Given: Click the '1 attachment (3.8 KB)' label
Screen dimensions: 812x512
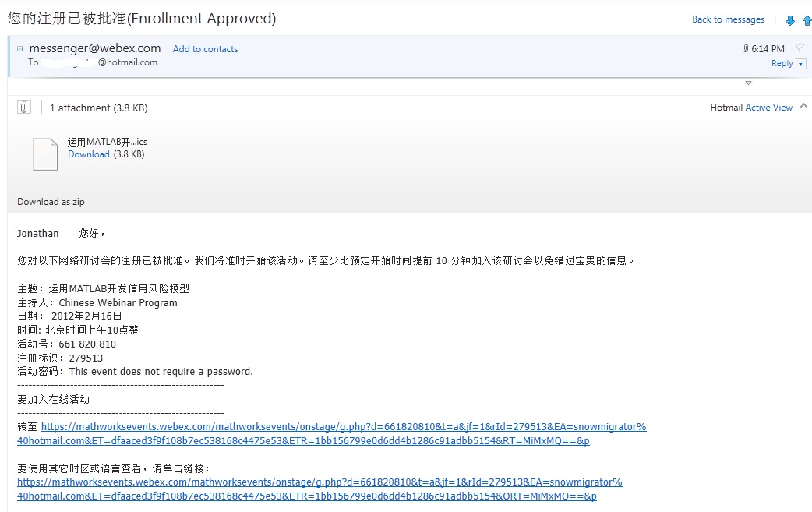Looking at the screenshot, I should tap(98, 108).
